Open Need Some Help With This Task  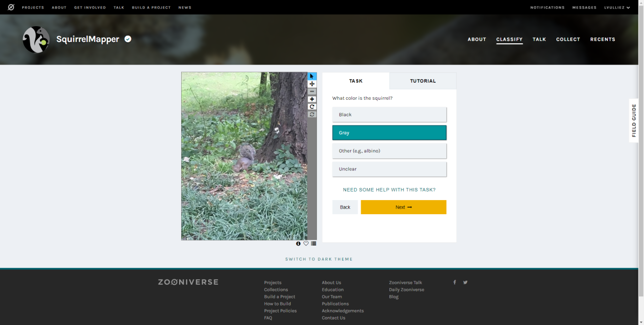pos(389,190)
